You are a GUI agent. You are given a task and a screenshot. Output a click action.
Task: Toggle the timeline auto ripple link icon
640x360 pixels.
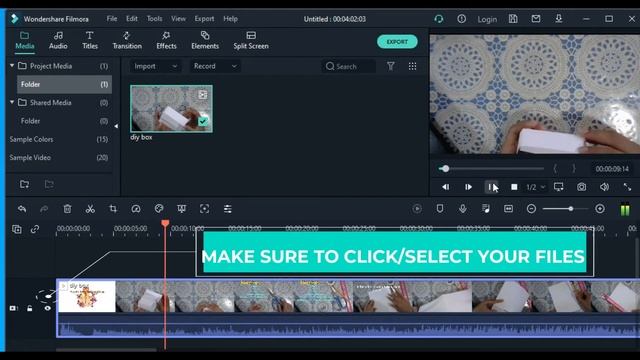[35, 229]
